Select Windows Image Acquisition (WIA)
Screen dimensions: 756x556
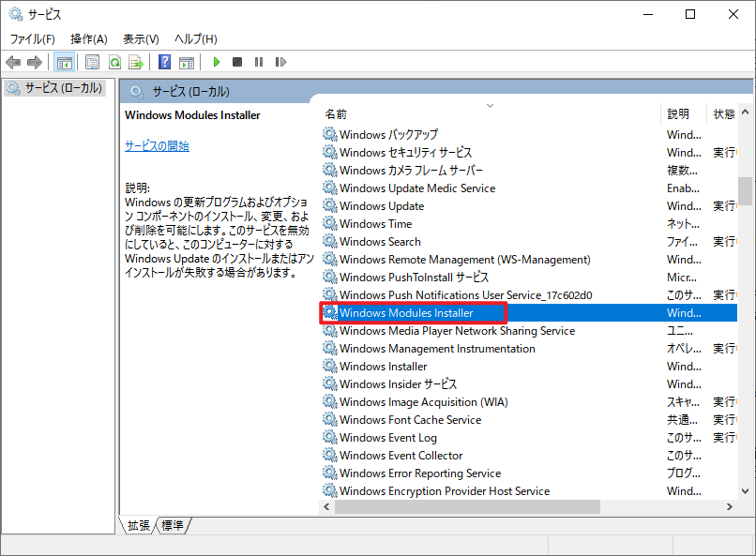click(529, 402)
